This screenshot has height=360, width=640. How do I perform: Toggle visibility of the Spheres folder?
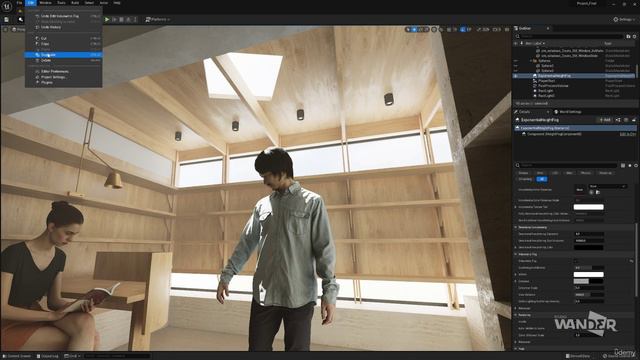[516, 60]
